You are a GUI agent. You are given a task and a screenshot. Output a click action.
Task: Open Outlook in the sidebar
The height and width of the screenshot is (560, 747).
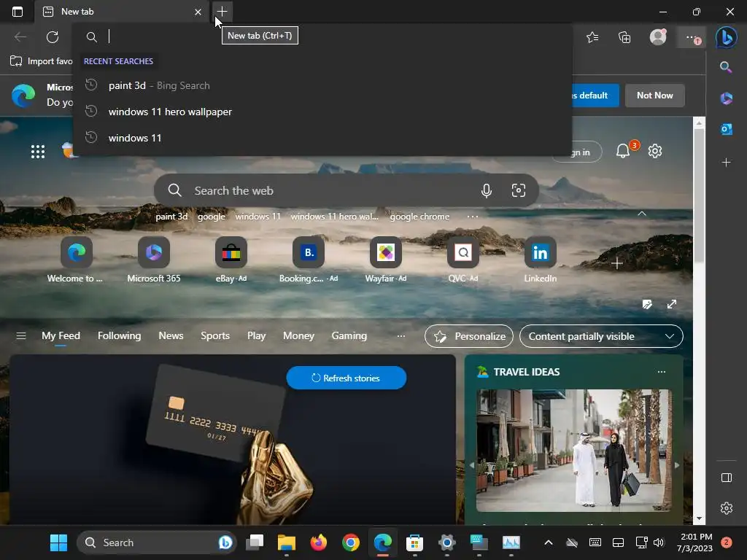tap(726, 128)
